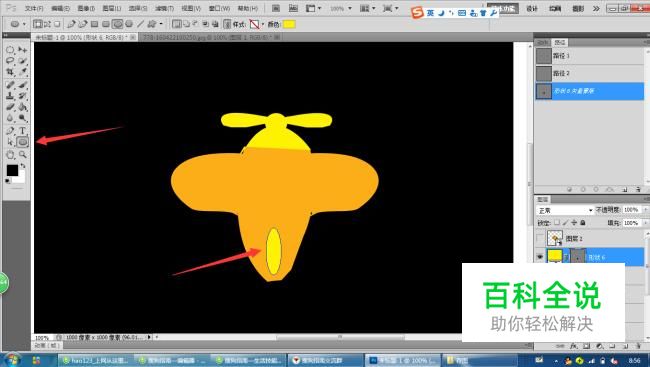Viewport: 650px width, 367px height.
Task: Choose Rounded Rectangle in options bar
Action: pyautogui.click(x=106, y=24)
